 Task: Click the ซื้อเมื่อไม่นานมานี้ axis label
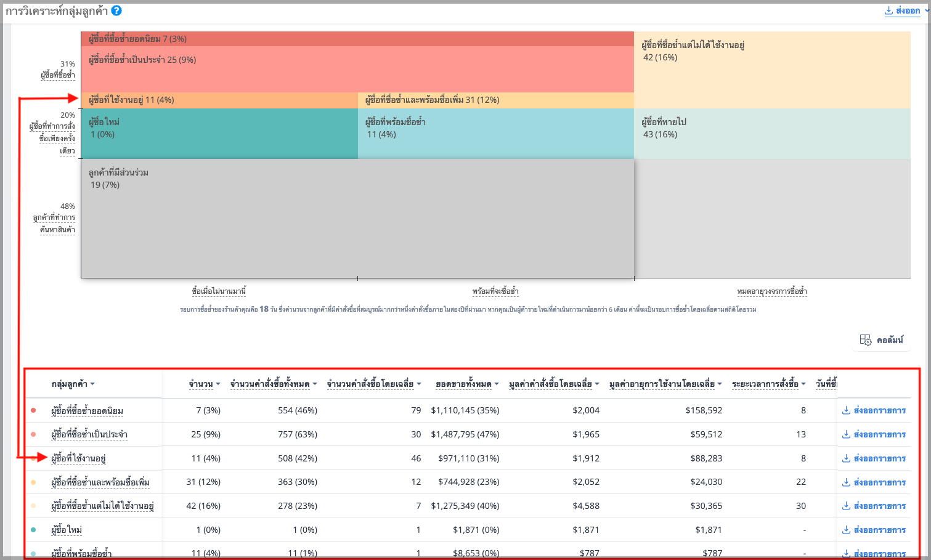(219, 291)
